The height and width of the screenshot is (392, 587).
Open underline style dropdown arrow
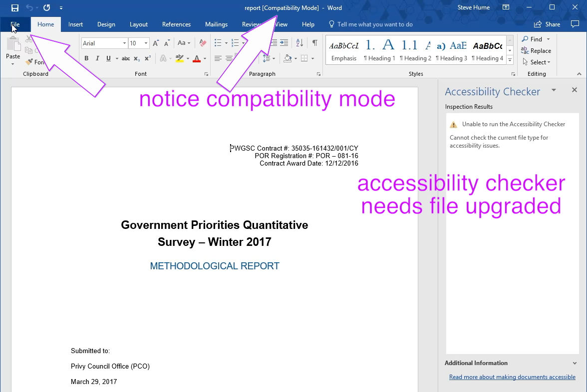[117, 59]
